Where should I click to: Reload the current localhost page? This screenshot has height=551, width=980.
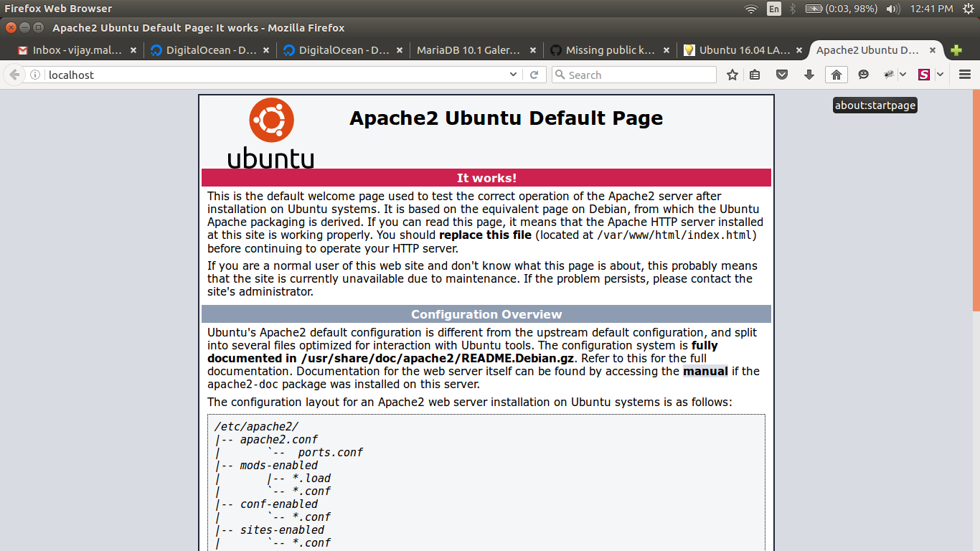pyautogui.click(x=534, y=75)
